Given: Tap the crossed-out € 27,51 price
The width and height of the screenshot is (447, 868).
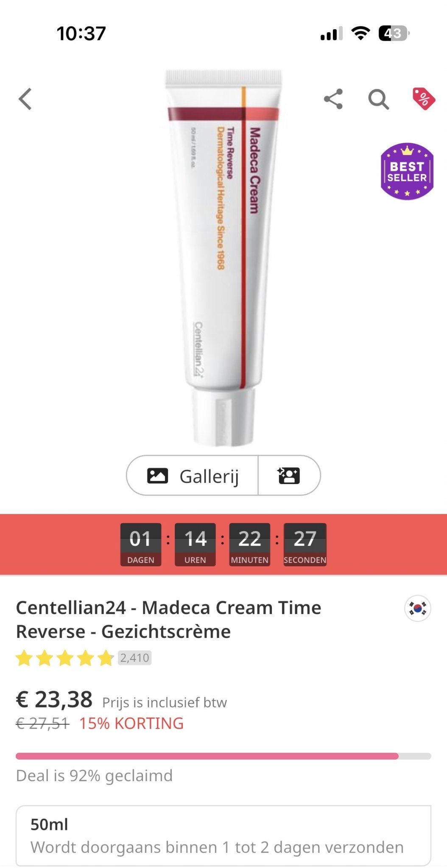Looking at the screenshot, I should pyautogui.click(x=42, y=723).
